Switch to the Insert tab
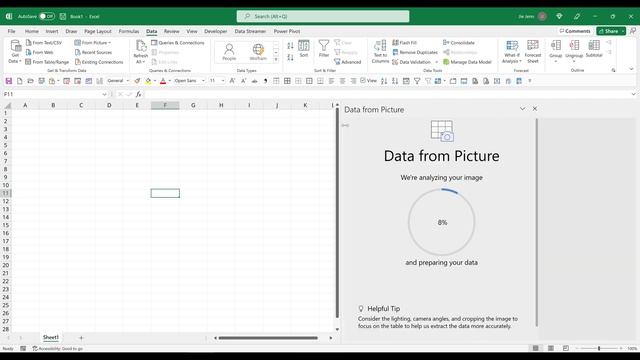The height and width of the screenshot is (360, 640). coord(52,31)
